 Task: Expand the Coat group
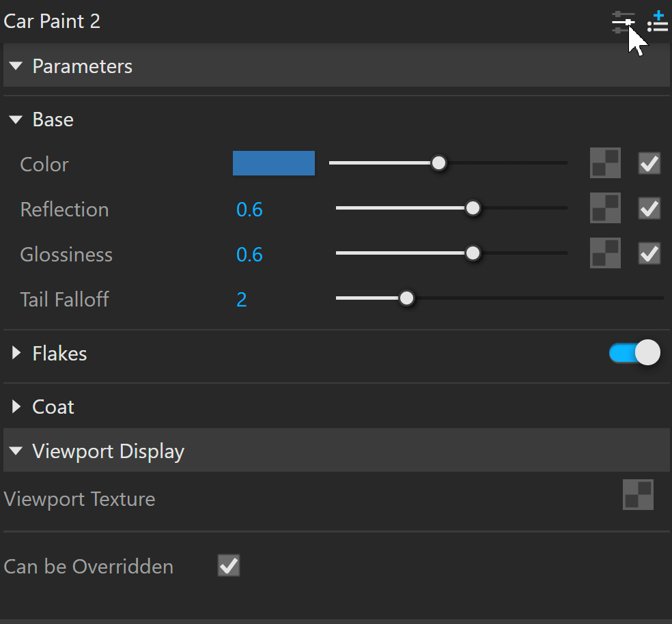[x=16, y=407]
